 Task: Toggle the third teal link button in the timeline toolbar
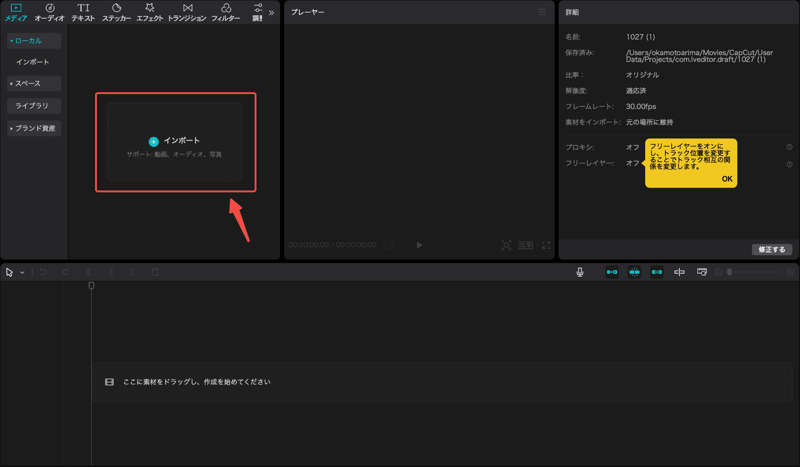tap(657, 272)
